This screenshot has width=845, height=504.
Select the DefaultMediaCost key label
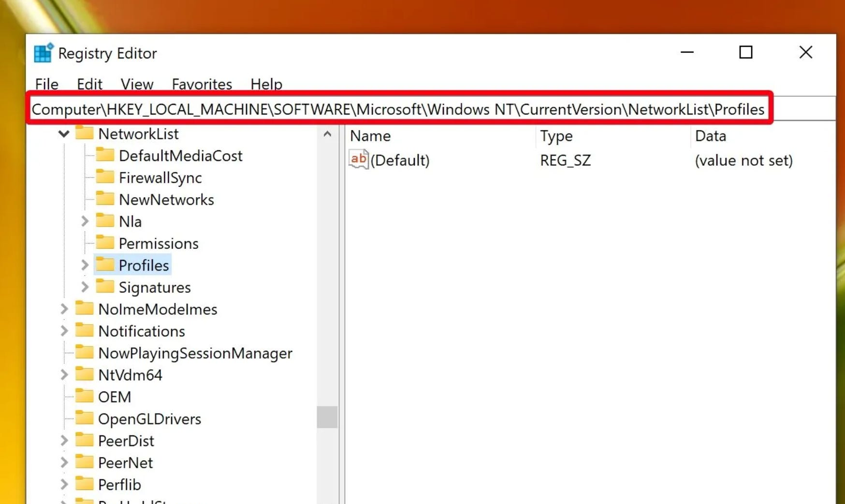coord(180,156)
